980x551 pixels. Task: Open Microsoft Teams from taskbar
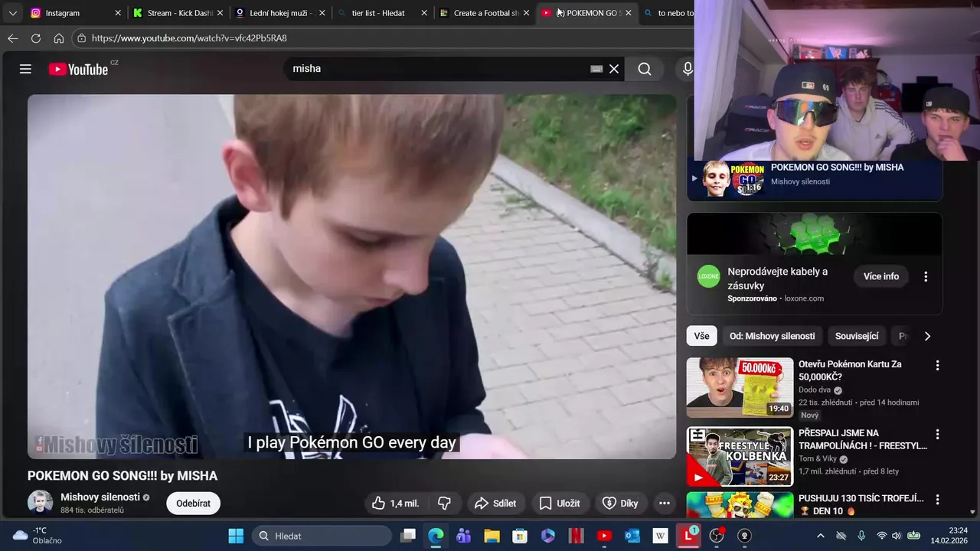pyautogui.click(x=463, y=536)
